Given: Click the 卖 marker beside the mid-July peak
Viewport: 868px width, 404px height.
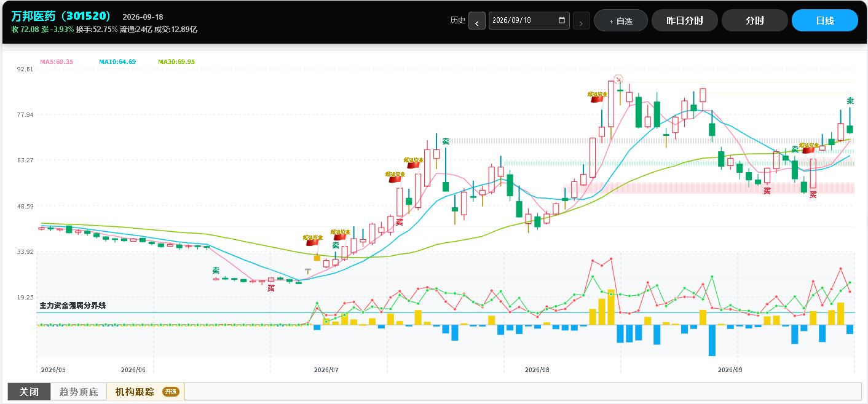Looking at the screenshot, I should [446, 141].
